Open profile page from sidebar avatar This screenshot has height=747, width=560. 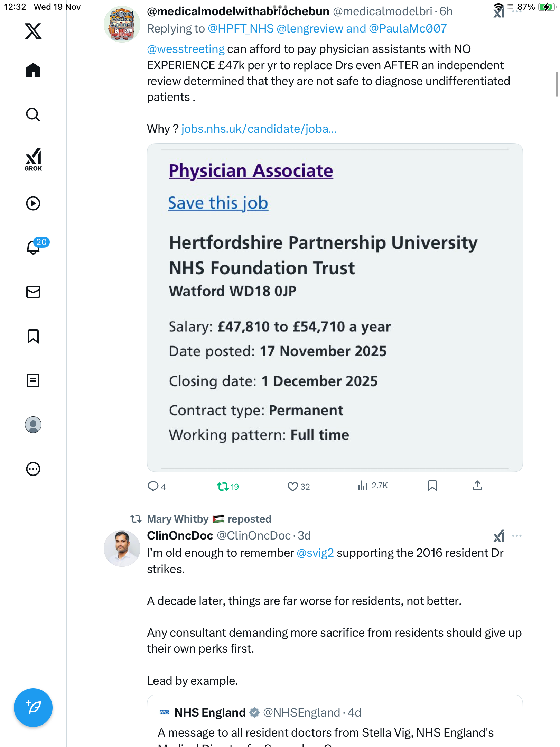click(x=33, y=425)
